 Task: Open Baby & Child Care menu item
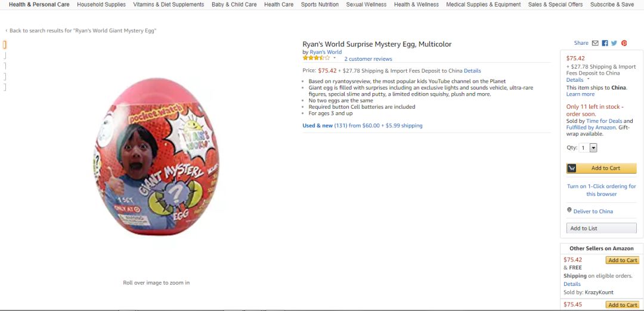[x=234, y=4]
